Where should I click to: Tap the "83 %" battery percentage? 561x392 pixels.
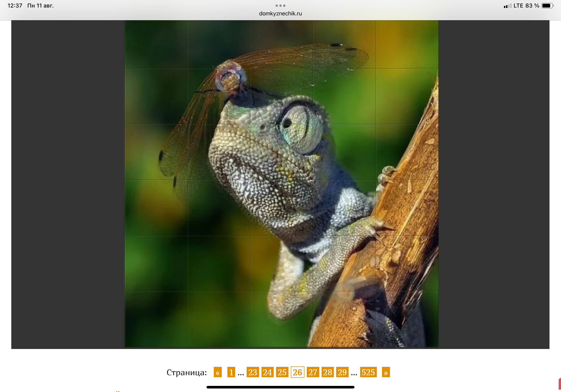pyautogui.click(x=532, y=6)
